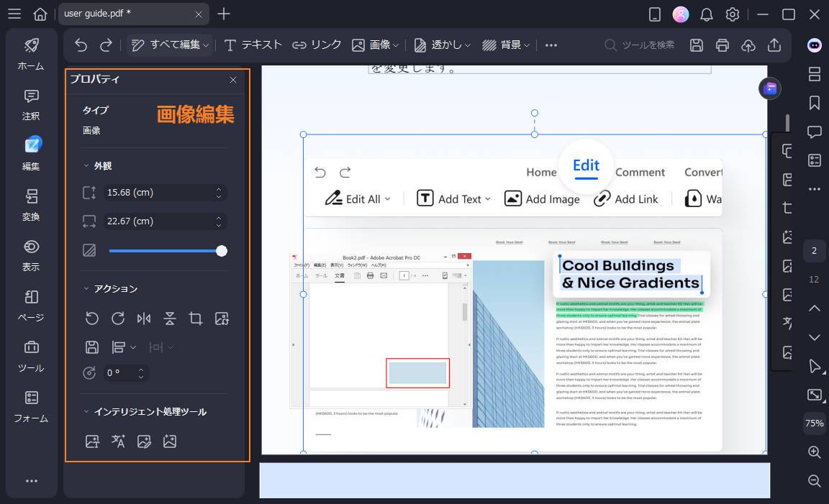Viewport: 829px width, 504px height.
Task: Extract and save the image
Action: [92, 347]
